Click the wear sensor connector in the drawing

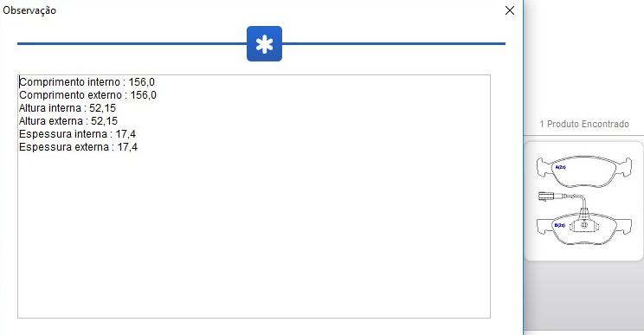tap(546, 196)
